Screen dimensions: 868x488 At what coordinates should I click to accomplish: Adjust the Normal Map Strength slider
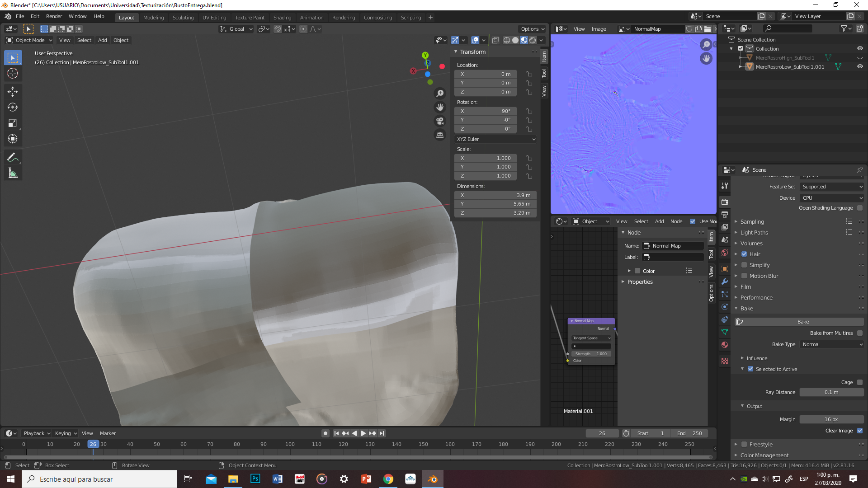pos(591,354)
